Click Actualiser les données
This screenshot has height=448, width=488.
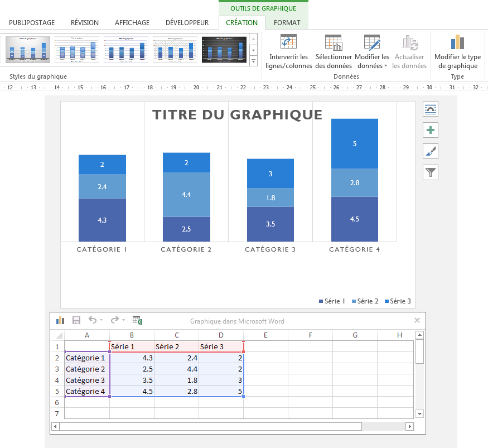click(409, 50)
